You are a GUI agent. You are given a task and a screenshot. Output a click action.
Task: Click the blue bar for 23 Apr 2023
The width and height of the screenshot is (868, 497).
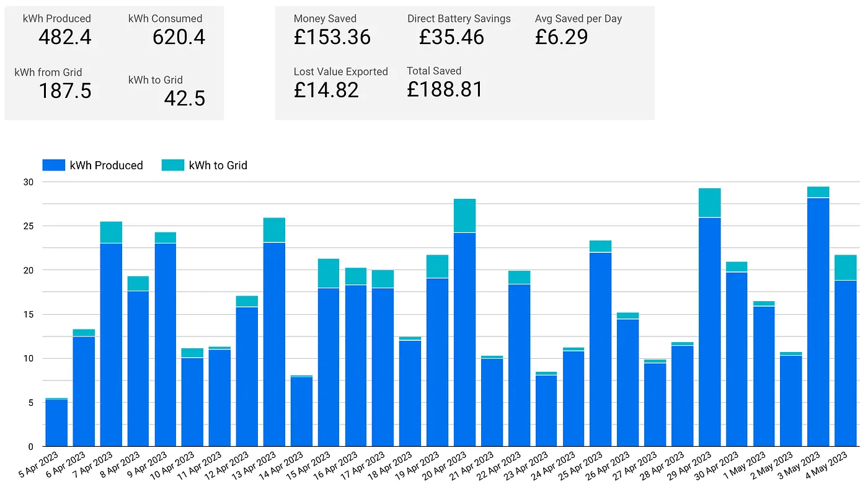[x=546, y=411]
